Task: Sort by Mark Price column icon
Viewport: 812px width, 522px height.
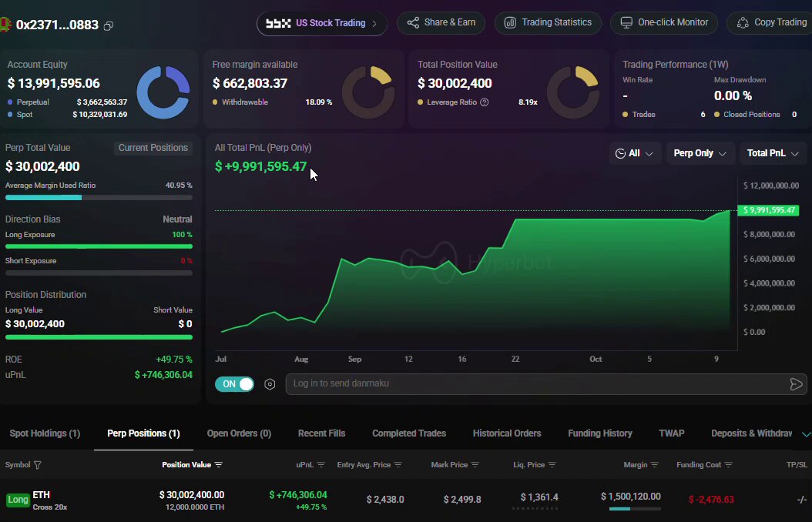Action: coord(475,464)
